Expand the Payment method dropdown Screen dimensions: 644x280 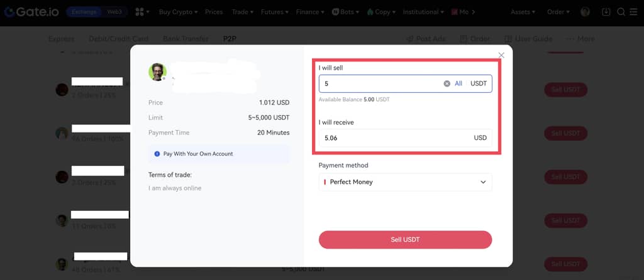coord(405,182)
